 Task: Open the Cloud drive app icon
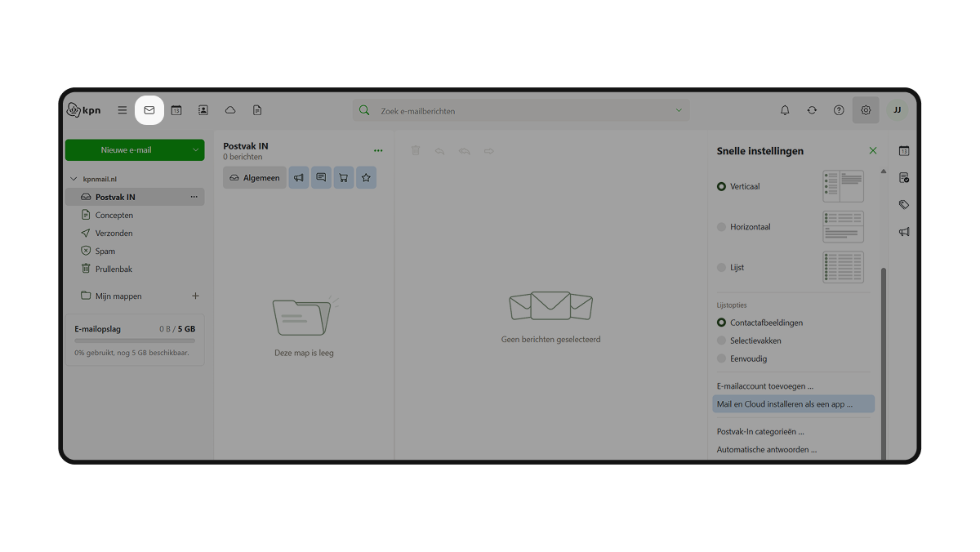point(230,110)
